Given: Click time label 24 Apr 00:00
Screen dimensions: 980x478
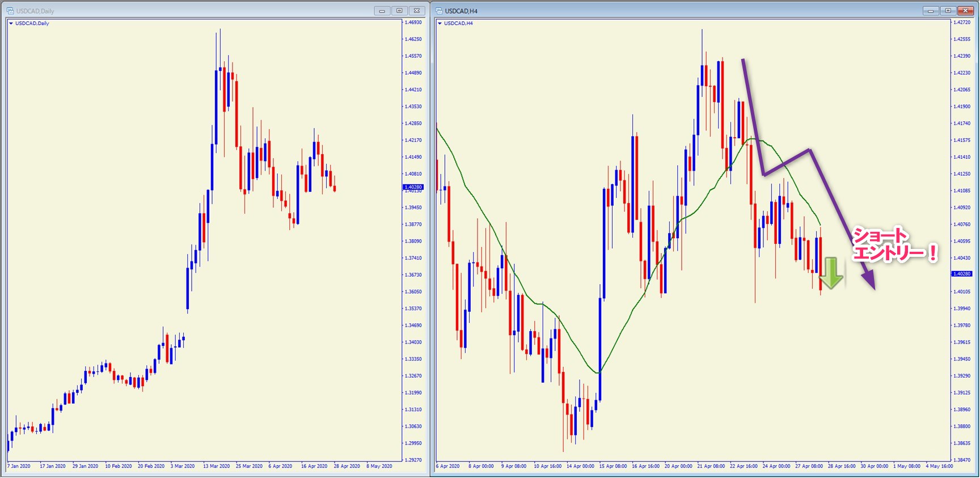Looking at the screenshot, I should pyautogui.click(x=776, y=466).
